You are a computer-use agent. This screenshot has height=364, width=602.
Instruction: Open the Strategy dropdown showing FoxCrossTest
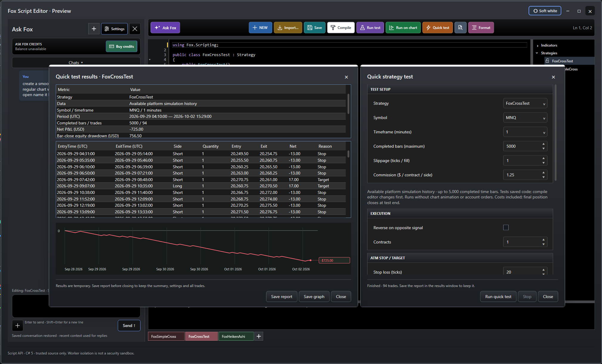tap(525, 104)
